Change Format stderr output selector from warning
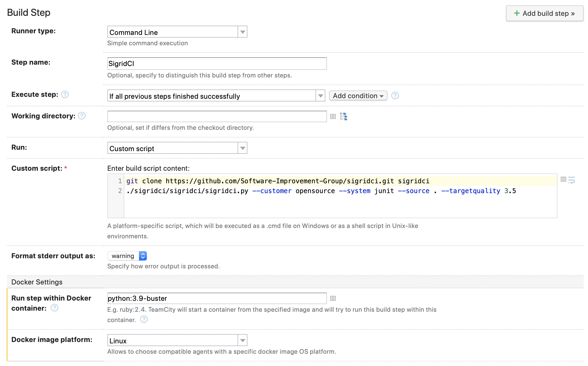 pos(127,256)
